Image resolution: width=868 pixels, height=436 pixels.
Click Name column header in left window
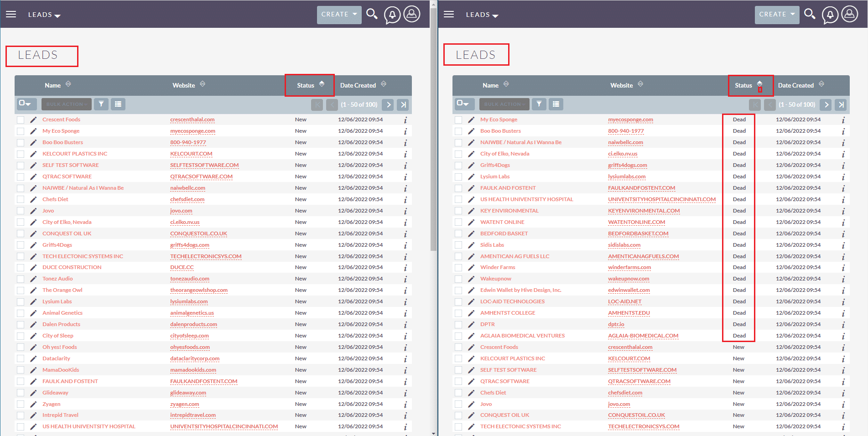click(52, 85)
